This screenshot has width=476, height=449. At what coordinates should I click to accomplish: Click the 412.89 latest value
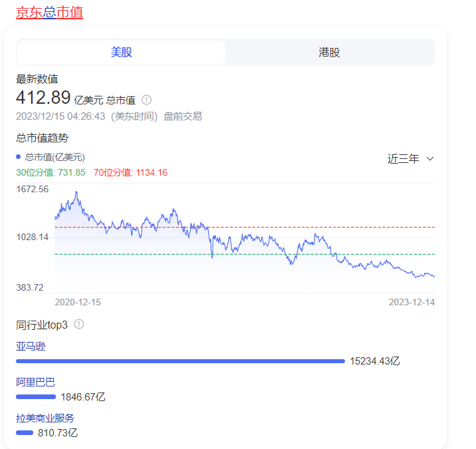[43, 98]
